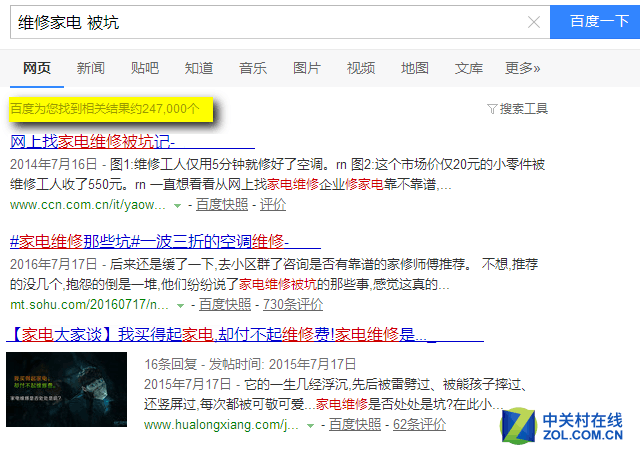Open result 【家电大家谈】我买得起家电
The image size is (640, 456).
[x=245, y=334]
